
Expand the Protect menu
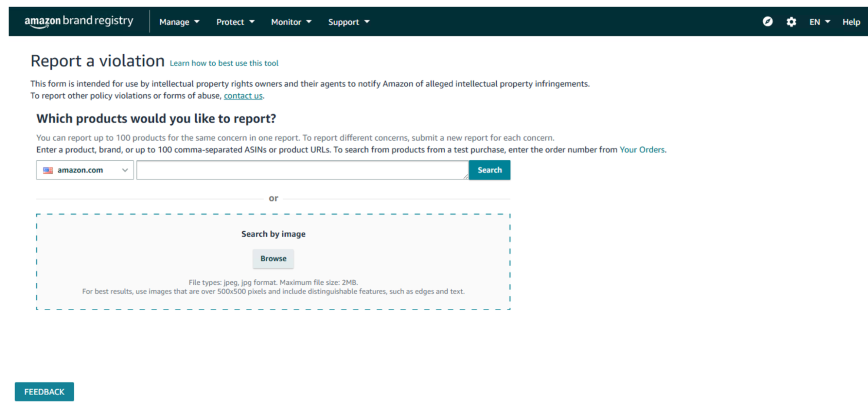(235, 22)
